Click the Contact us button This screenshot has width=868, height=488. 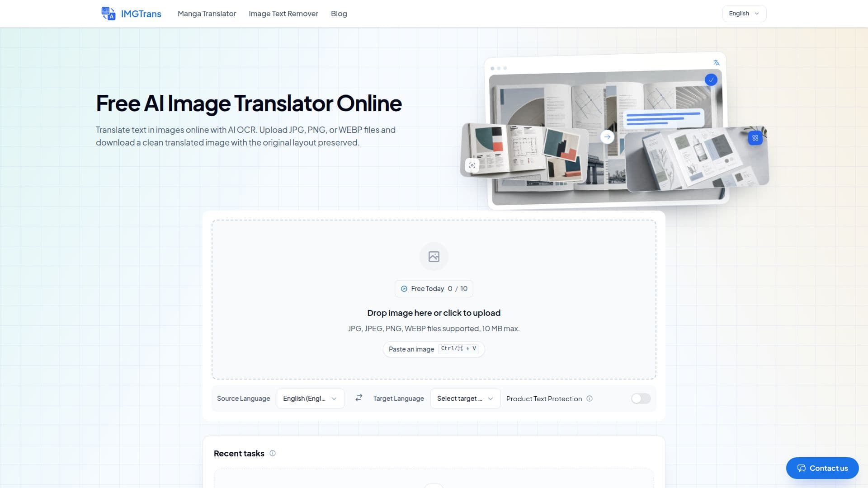tap(822, 468)
